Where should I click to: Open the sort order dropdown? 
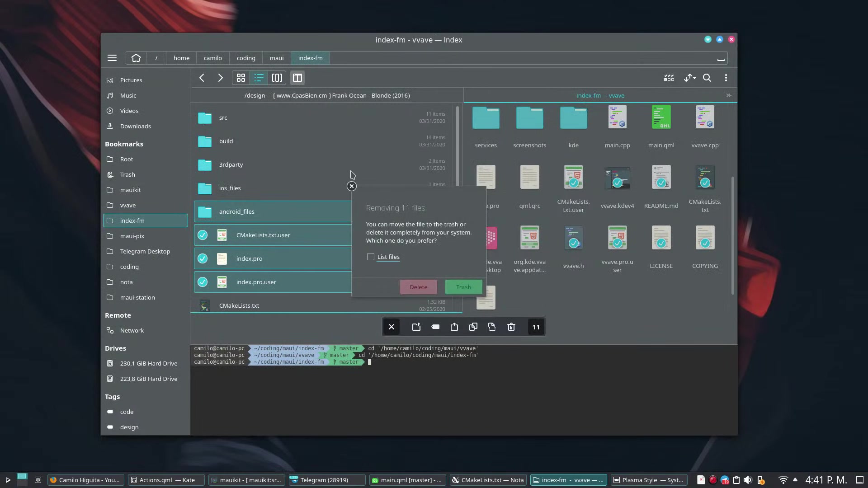689,78
